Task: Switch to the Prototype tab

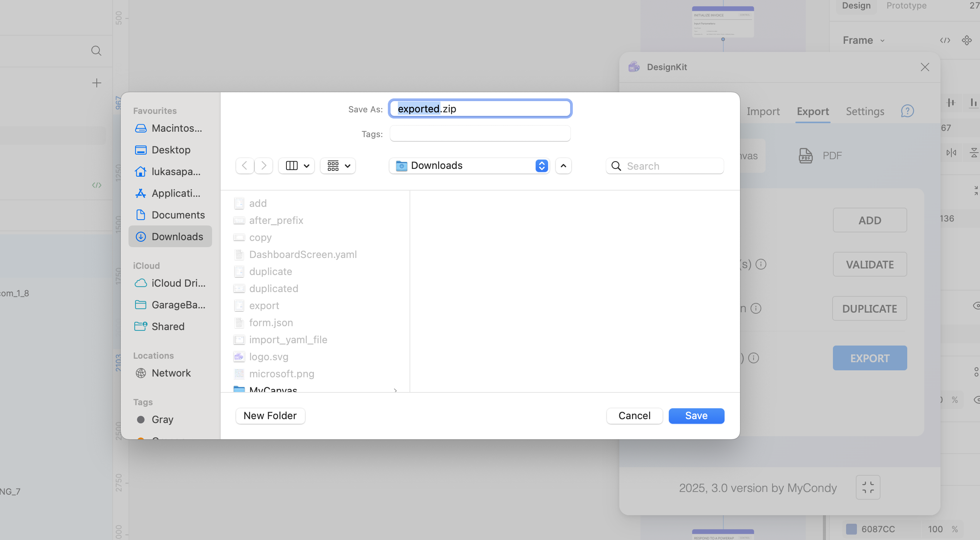Action: [x=906, y=6]
